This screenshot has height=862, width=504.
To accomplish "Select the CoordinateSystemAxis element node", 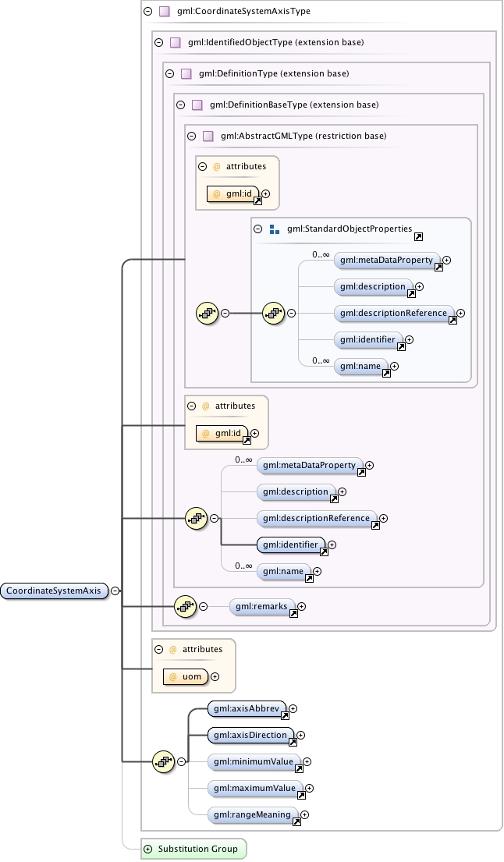I will coord(54,591).
